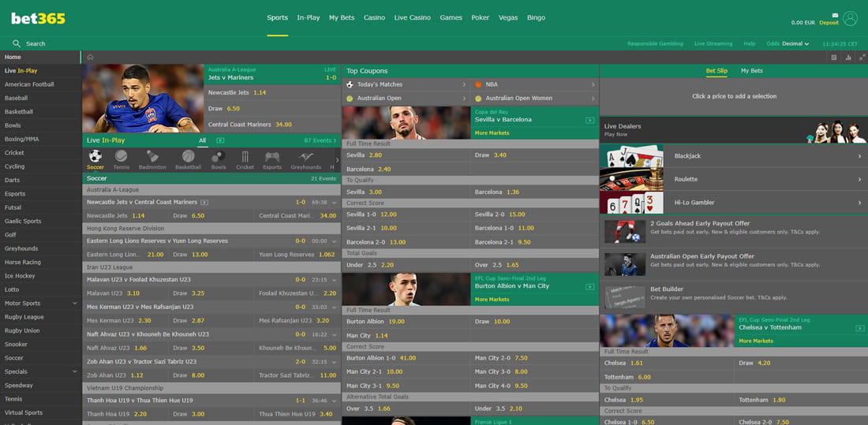
Task: Open the Soccer live sport icon
Action: tap(95, 157)
